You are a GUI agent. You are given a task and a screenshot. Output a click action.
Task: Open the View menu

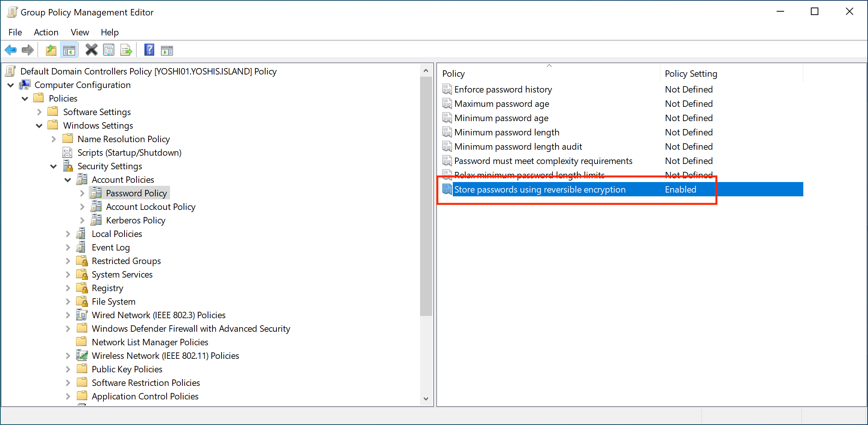point(80,32)
